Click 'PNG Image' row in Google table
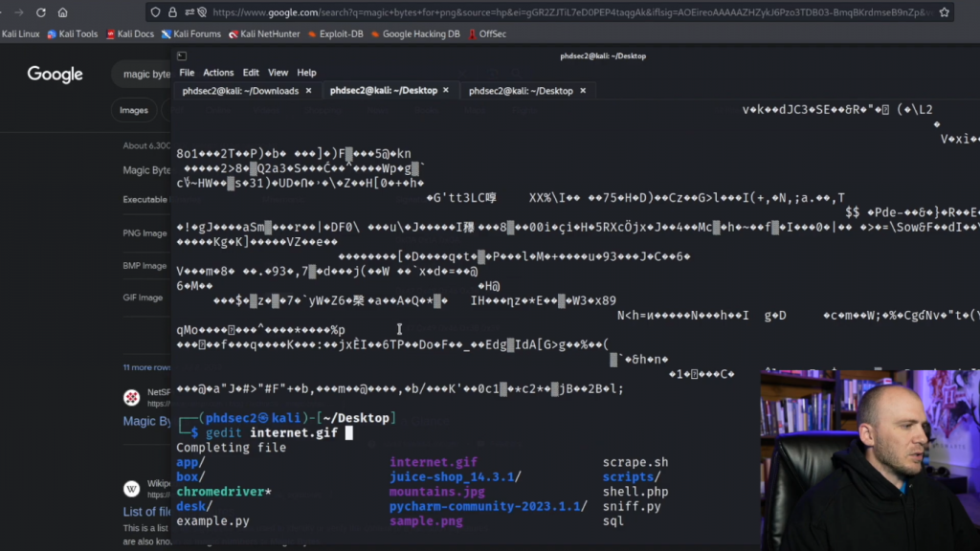Image resolution: width=980 pixels, height=551 pixels. tap(145, 233)
